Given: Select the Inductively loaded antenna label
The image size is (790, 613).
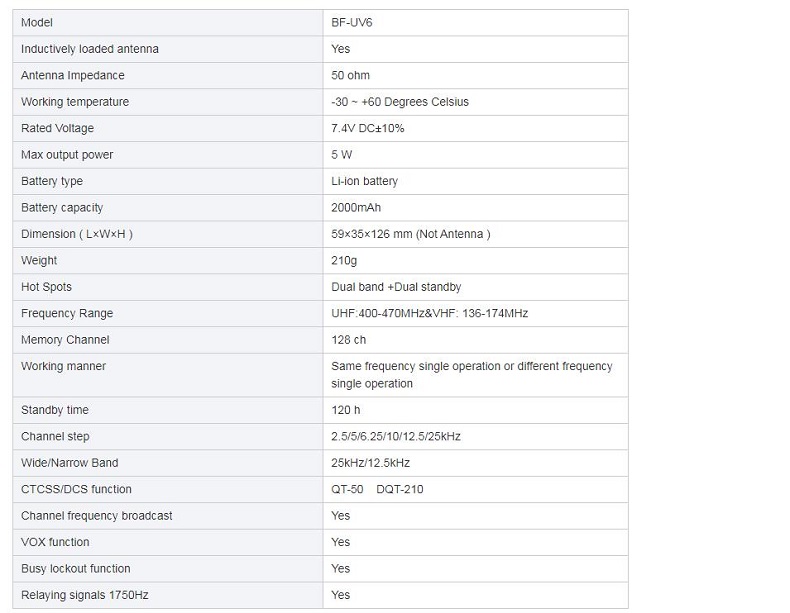Looking at the screenshot, I should pyautogui.click(x=90, y=49).
